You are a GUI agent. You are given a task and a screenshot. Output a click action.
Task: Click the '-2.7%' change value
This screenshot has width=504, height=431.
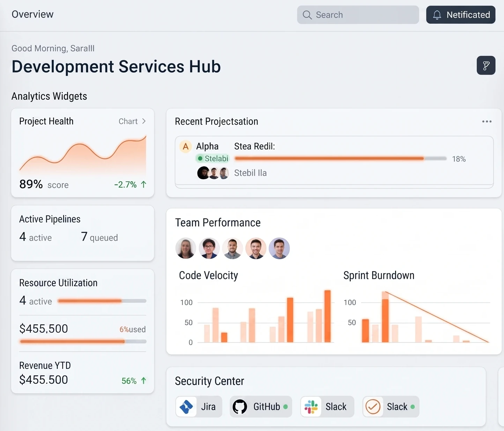point(125,184)
